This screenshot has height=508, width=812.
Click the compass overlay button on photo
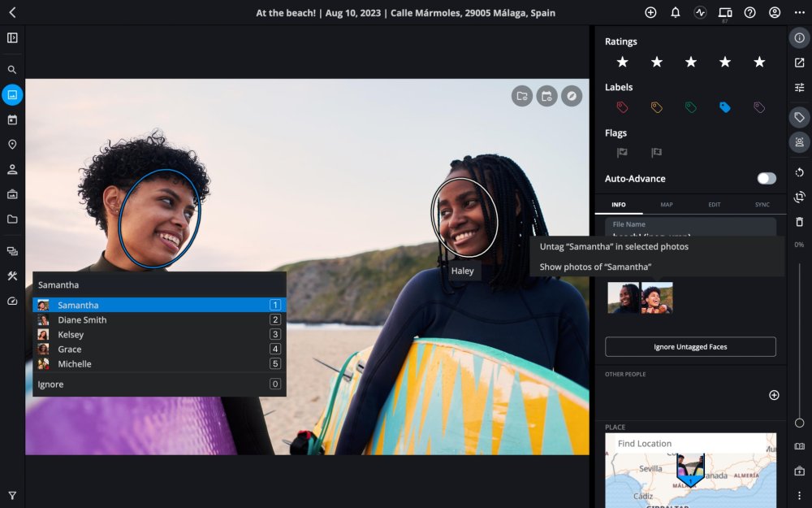coord(572,96)
